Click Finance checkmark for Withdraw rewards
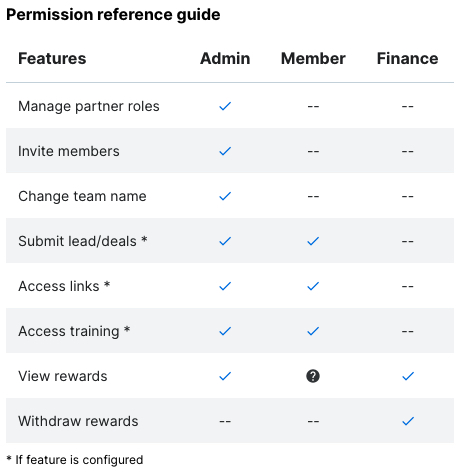 click(x=408, y=421)
